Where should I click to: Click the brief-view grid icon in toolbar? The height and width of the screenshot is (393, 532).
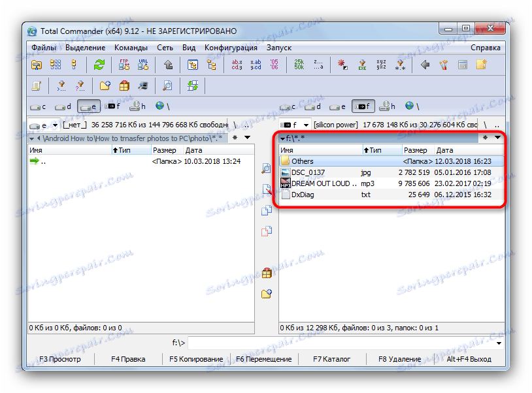56,65
